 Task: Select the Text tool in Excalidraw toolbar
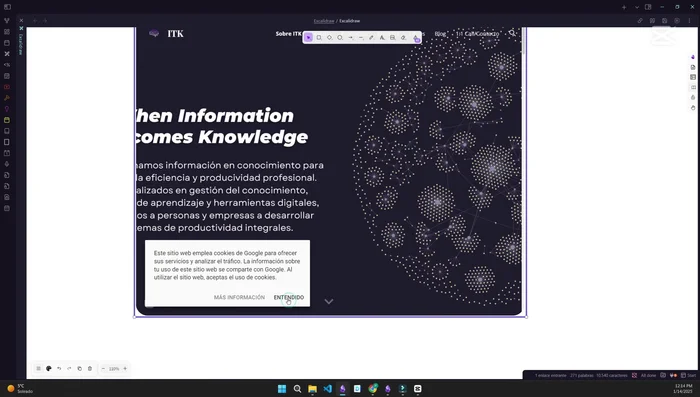[x=382, y=38]
